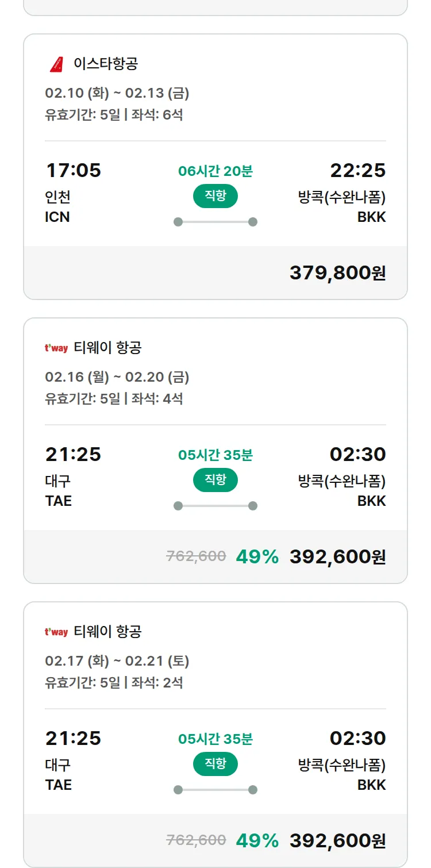This screenshot has height=868, width=431.
Task: Click the 17:05 Incheon departure time
Action: tap(73, 170)
